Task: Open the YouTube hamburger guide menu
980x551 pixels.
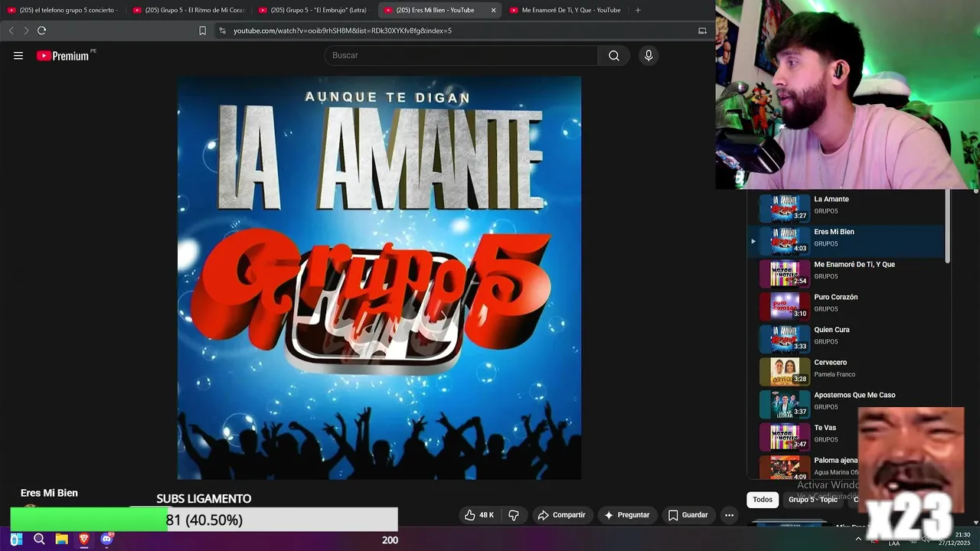Action: click(18, 56)
